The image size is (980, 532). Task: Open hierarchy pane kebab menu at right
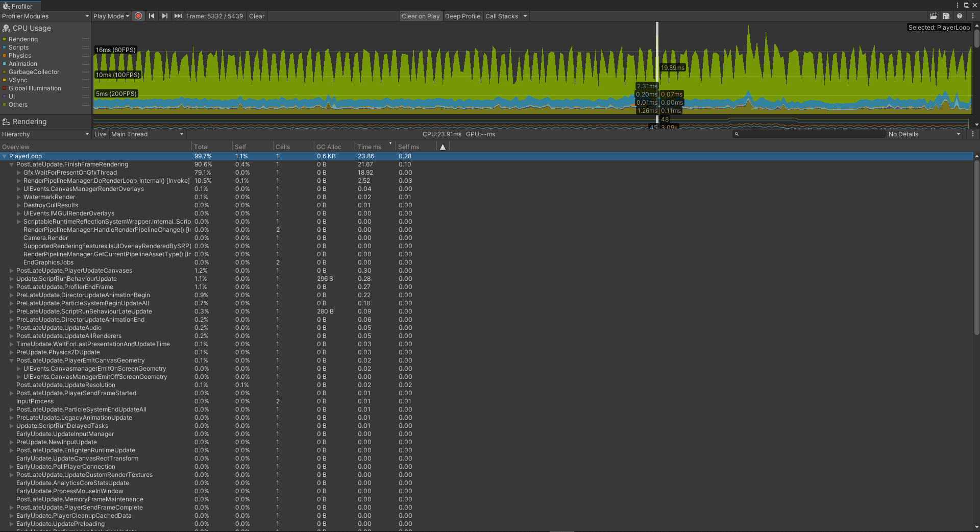[973, 134]
